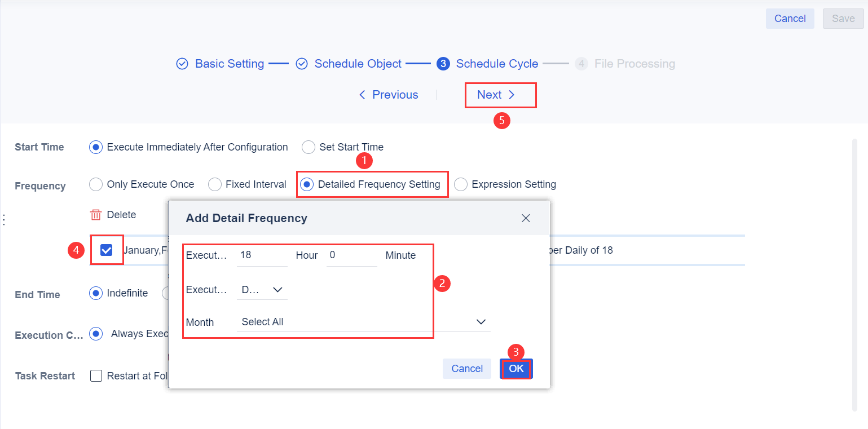Screen dimensions: 868x429
Task: Click the Cancel button at top right
Action: [789, 18]
